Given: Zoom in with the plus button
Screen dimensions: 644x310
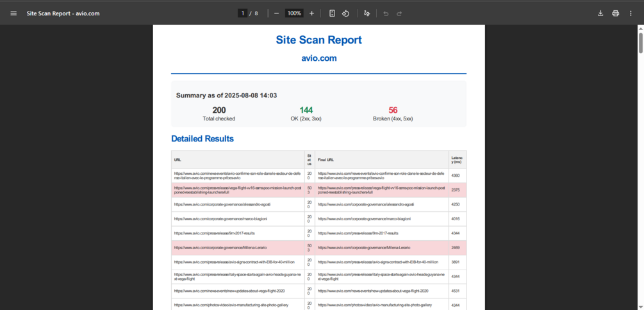Looking at the screenshot, I should [x=311, y=13].
